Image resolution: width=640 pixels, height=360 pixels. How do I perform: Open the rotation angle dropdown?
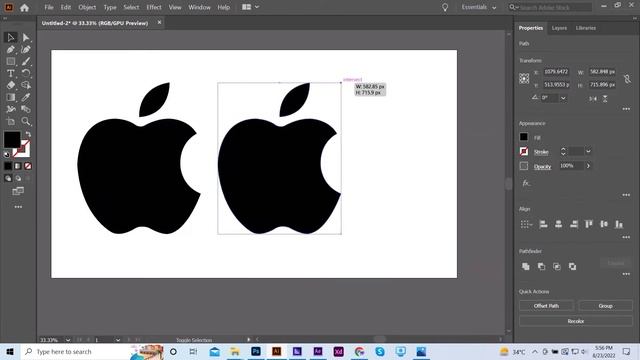tap(563, 98)
